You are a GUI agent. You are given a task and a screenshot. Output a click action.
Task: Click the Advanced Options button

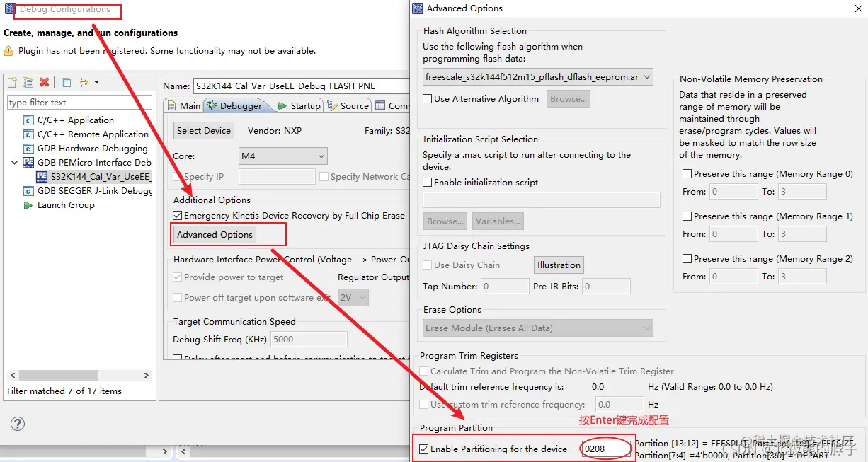point(215,235)
